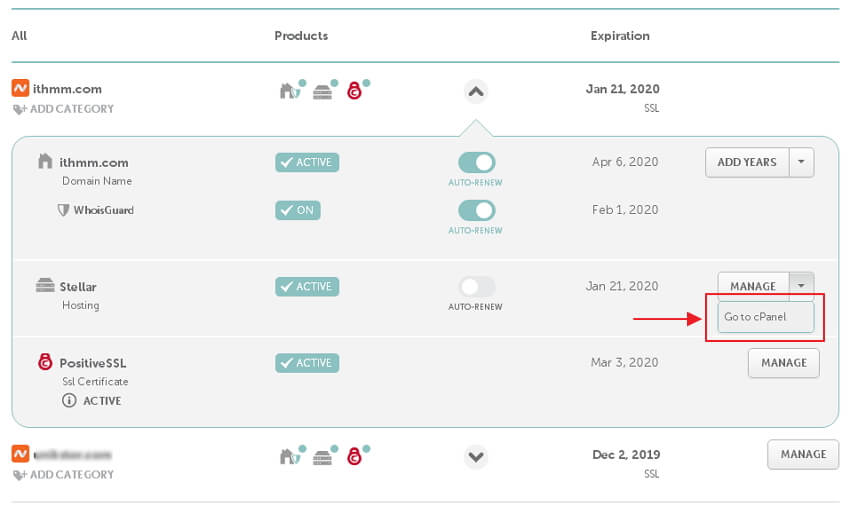Click the PositiveSSL product name
The width and height of the screenshot is (850, 506).
coord(93,363)
